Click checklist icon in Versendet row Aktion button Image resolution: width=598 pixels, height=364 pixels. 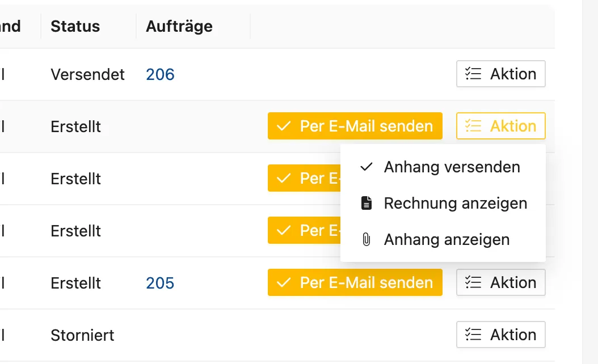pos(473,74)
